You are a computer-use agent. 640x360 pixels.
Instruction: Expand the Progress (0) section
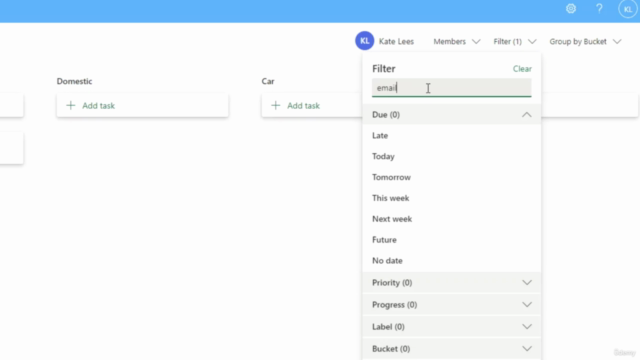[x=451, y=304]
